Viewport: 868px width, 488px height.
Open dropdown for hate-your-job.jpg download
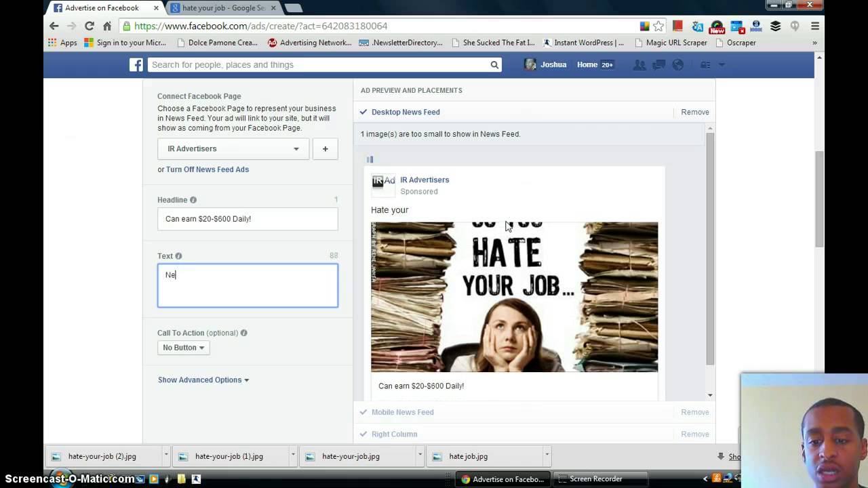tap(420, 456)
